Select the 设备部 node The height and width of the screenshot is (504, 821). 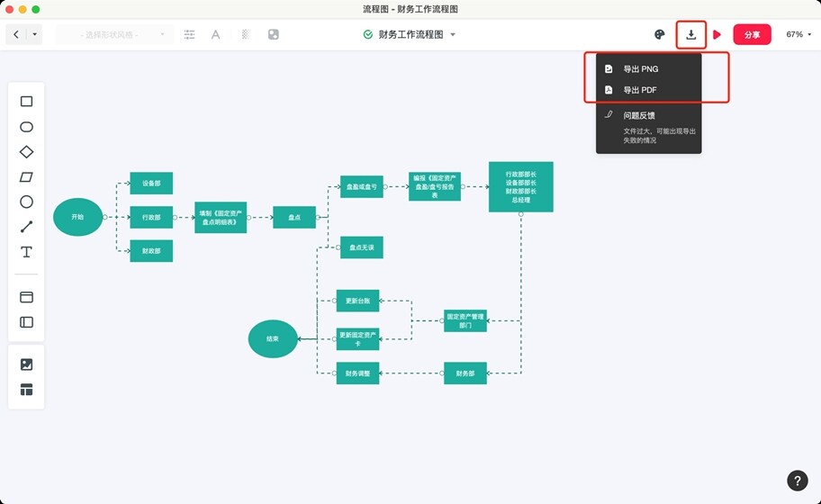pos(151,184)
